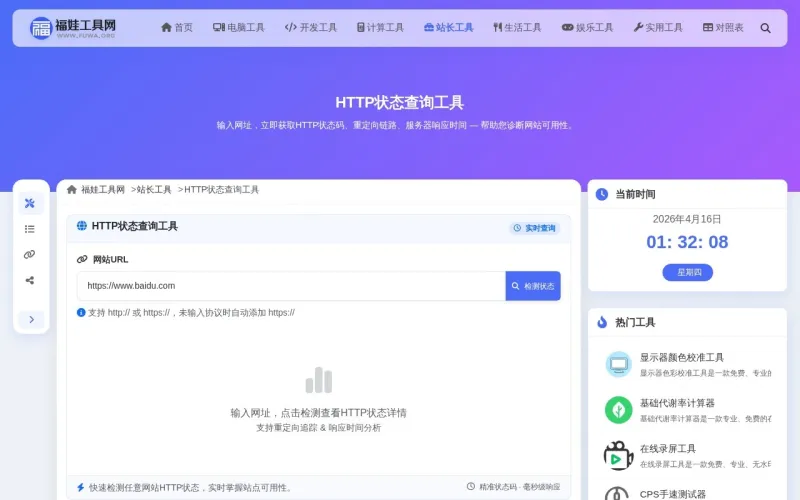The width and height of the screenshot is (800, 500).
Task: Open the search magnifier in navbar
Action: (x=765, y=28)
